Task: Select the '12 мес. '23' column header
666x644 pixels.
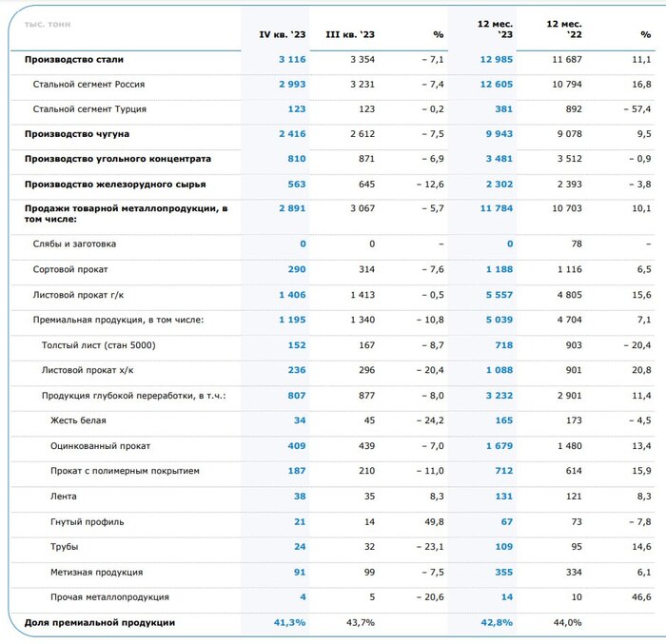Action: (x=495, y=29)
